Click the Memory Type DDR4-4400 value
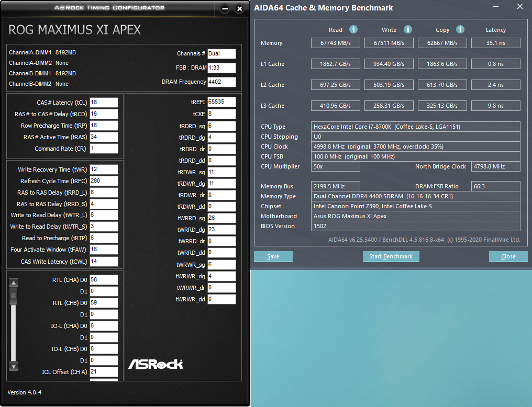The height and width of the screenshot is (407, 532). click(x=416, y=196)
